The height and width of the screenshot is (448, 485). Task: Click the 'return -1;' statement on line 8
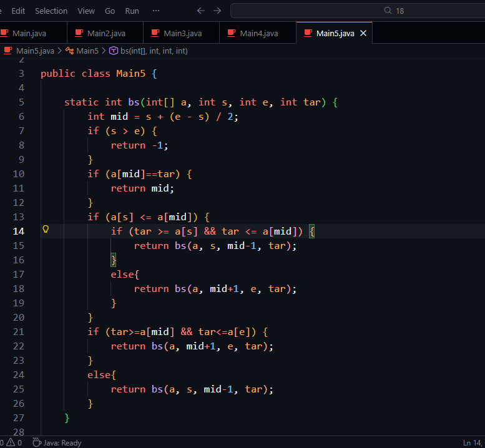[x=139, y=145]
